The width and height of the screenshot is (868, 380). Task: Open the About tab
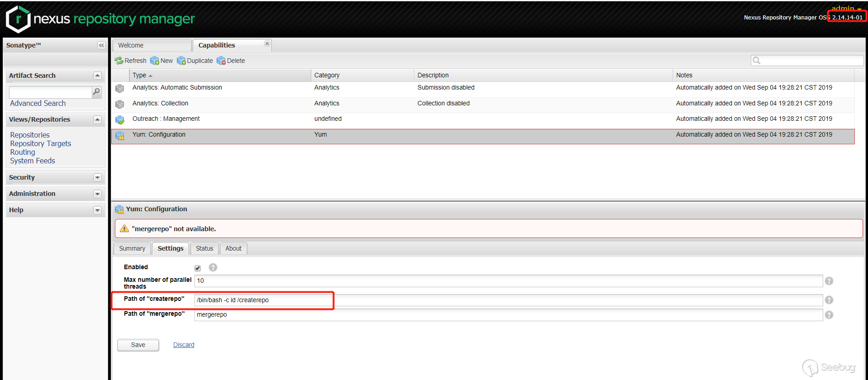233,248
